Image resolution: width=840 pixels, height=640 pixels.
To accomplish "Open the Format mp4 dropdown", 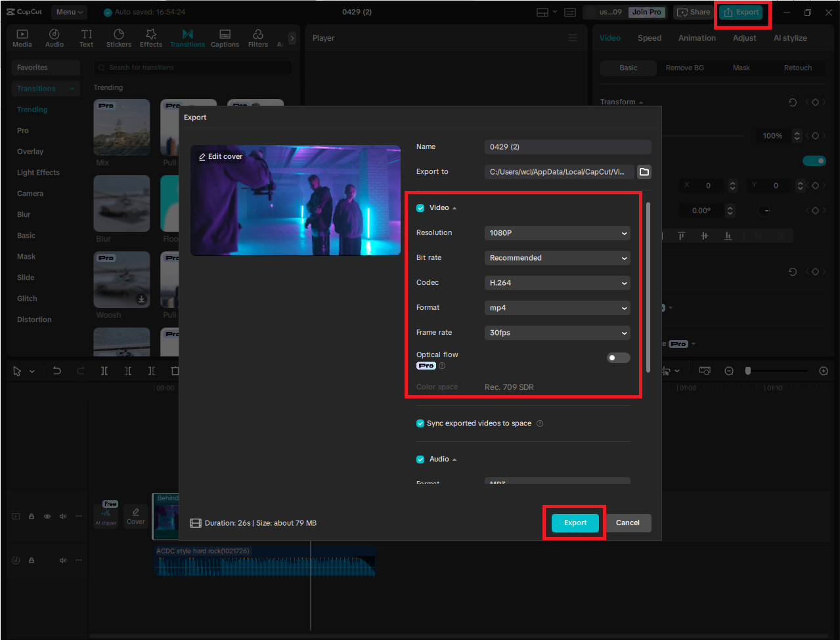I will (x=558, y=308).
